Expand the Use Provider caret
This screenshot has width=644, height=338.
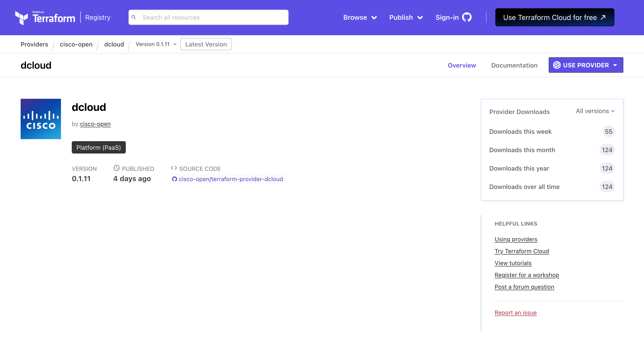click(615, 65)
